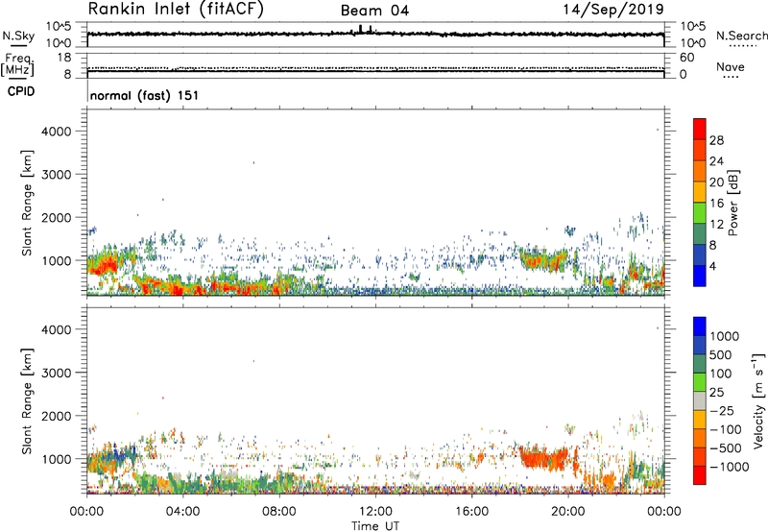Image resolution: width=768 pixels, height=532 pixels.
Task: Pick the red top segment of the power colorbar
Action: 700,129
